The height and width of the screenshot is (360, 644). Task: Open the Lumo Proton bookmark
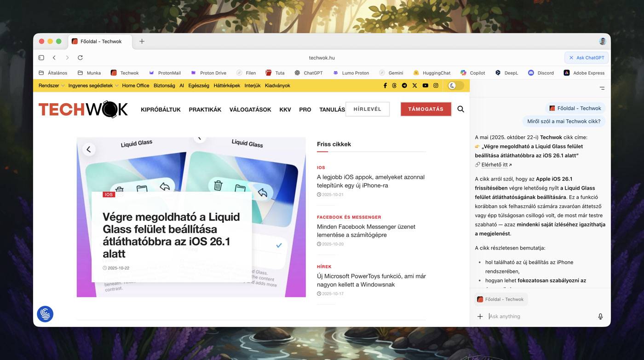pyautogui.click(x=351, y=73)
